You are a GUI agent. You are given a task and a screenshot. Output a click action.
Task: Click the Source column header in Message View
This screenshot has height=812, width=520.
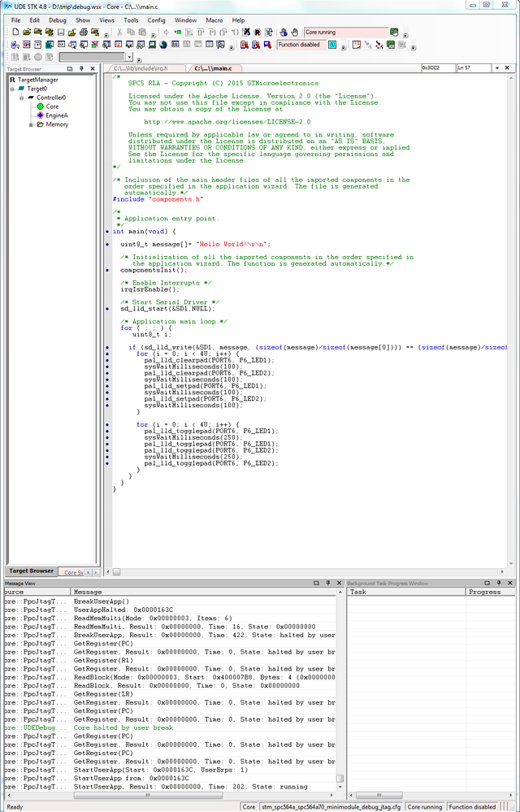(37, 592)
